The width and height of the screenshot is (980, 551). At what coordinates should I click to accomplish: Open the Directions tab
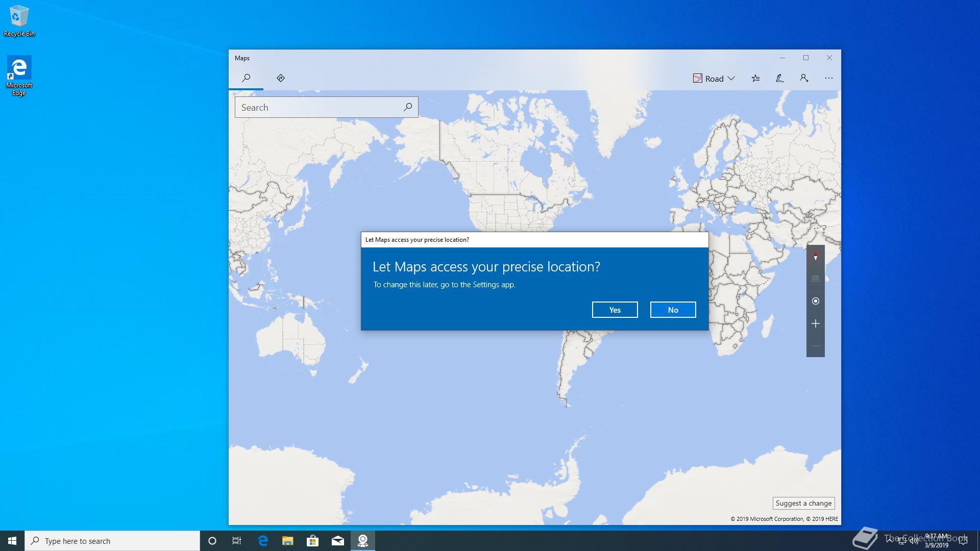[280, 78]
